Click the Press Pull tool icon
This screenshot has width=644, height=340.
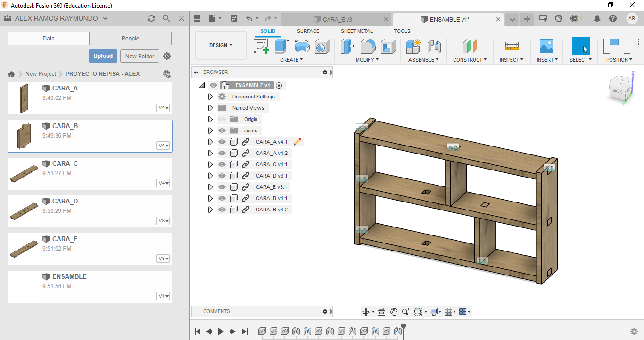(x=348, y=46)
